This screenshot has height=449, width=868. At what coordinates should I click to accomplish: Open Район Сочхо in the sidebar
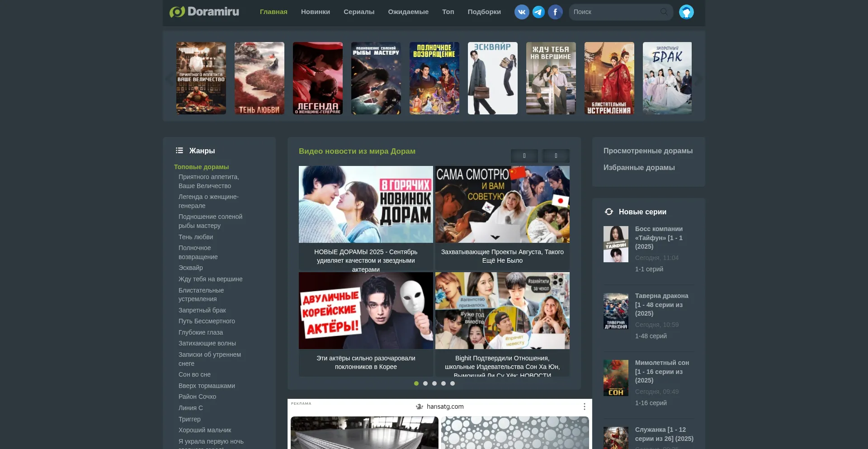(x=197, y=397)
